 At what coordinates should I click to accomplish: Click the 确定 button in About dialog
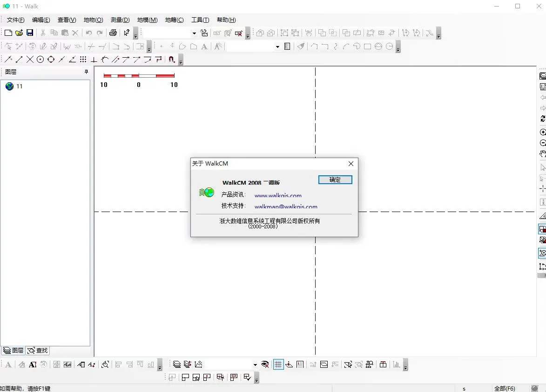tap(335, 179)
